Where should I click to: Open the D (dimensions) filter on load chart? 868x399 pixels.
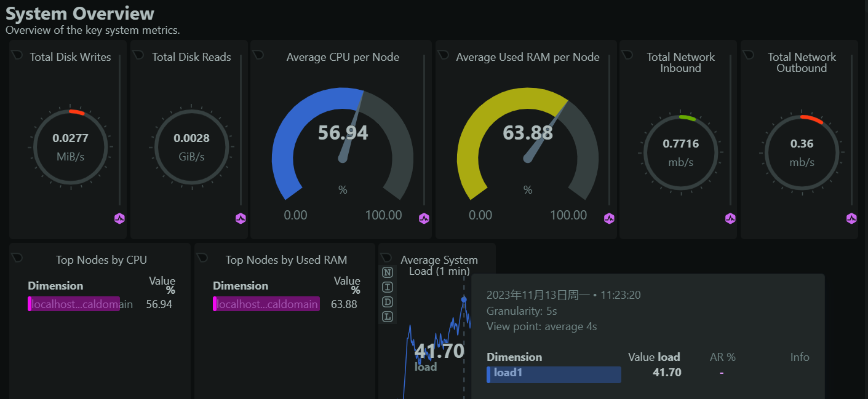(388, 302)
